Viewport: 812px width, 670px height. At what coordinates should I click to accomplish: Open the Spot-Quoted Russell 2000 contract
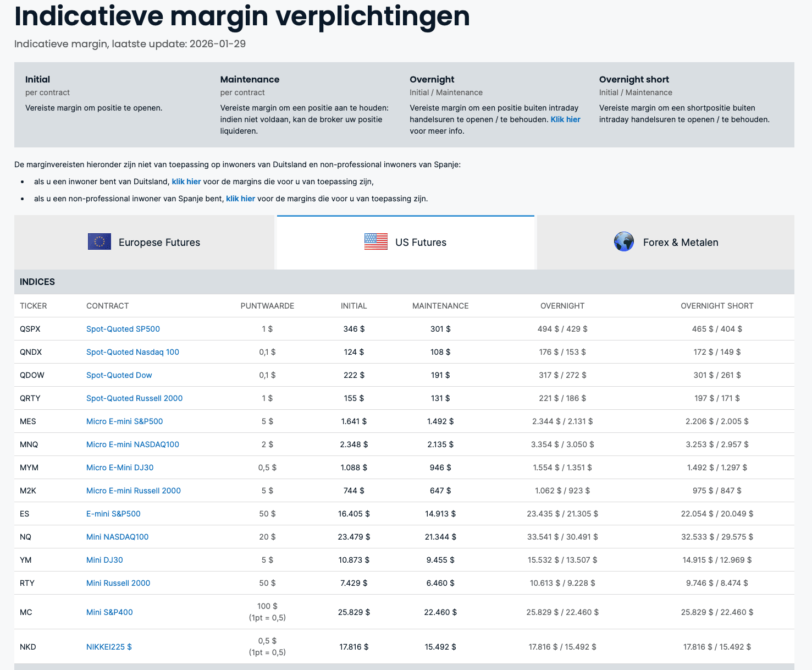coord(134,398)
